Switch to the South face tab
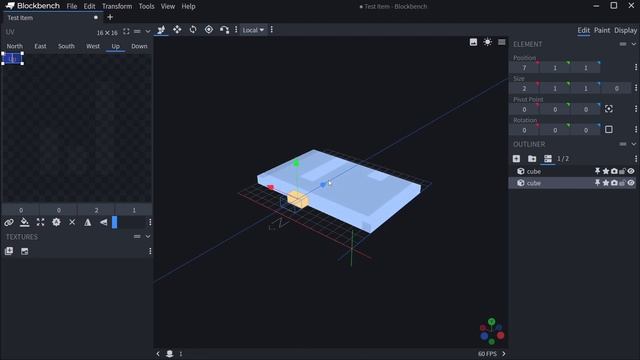 [66, 46]
